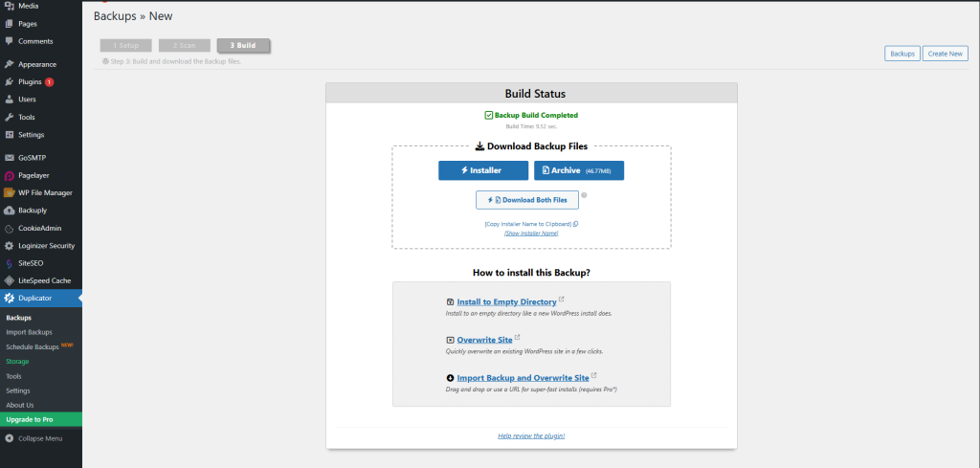
Task: Click the LiteSpeed Cache diamond icon
Action: tap(10, 280)
